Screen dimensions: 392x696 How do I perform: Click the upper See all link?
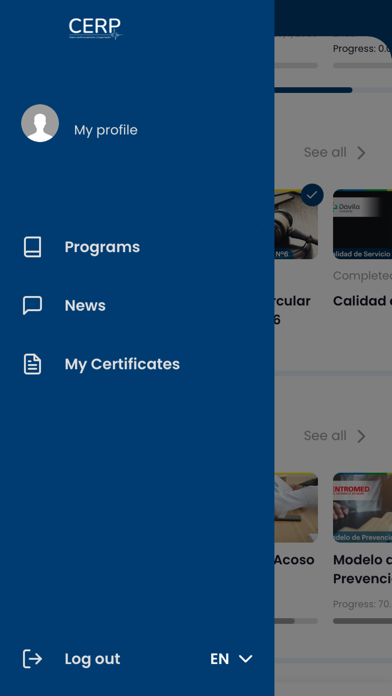[x=325, y=152]
